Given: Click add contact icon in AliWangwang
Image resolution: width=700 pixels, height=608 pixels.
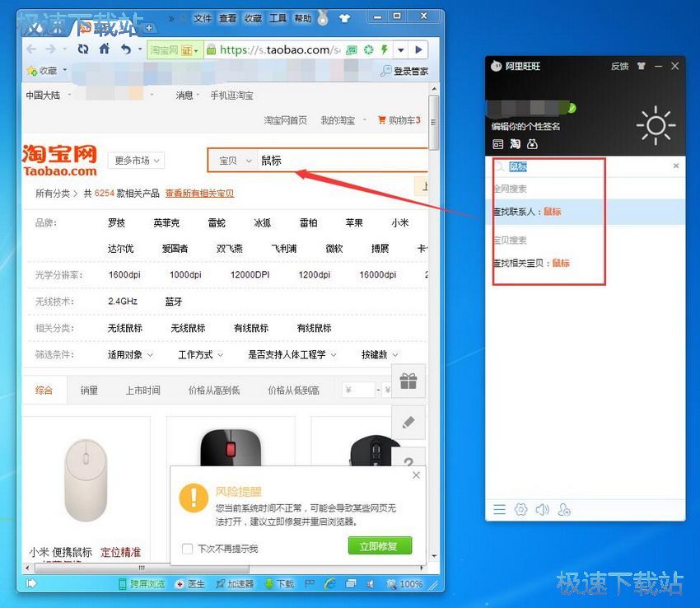Looking at the screenshot, I should pos(564,509).
